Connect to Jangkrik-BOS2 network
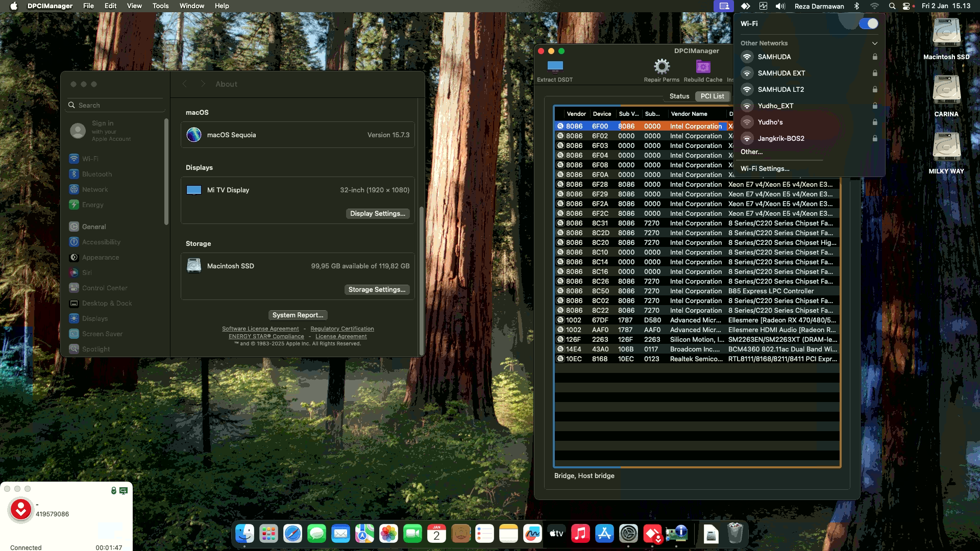Viewport: 980px width, 551px height. [809, 138]
